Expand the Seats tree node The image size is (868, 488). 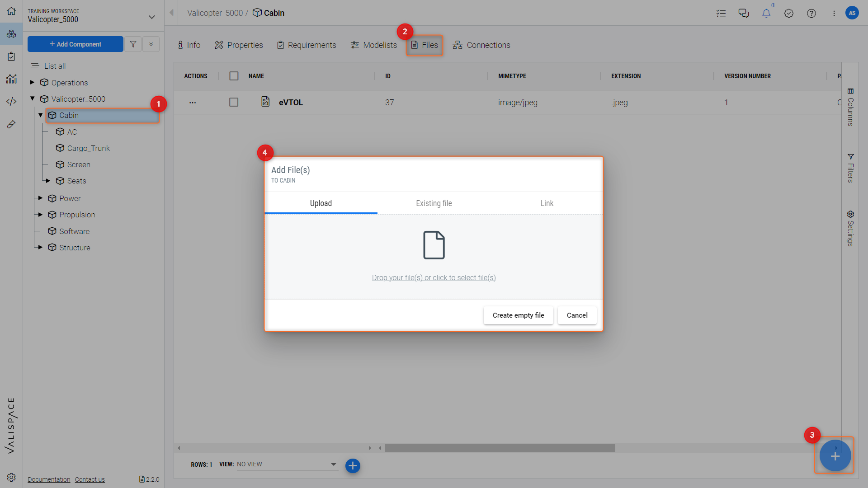tap(48, 181)
